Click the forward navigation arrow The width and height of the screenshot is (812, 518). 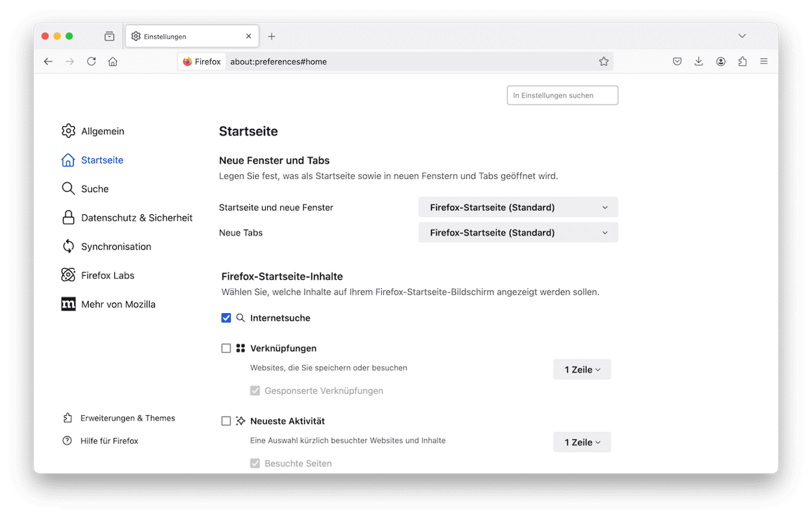tap(69, 61)
